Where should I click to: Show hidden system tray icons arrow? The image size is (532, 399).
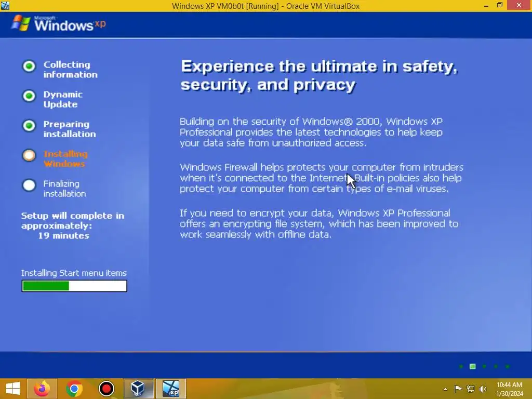point(445,389)
